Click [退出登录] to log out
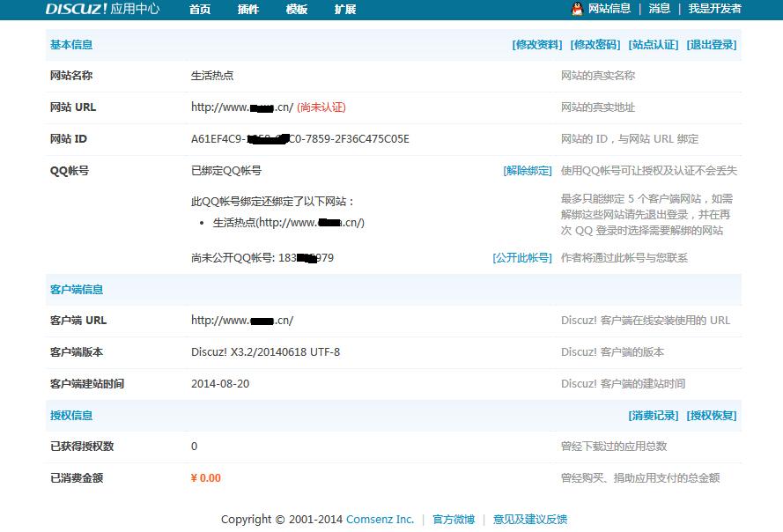This screenshot has height=532, width=783. click(712, 44)
